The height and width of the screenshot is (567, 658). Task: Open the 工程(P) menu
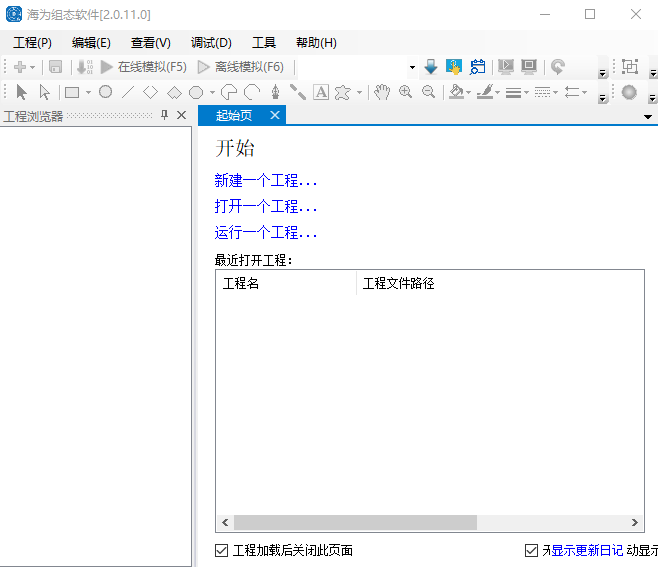(32, 42)
